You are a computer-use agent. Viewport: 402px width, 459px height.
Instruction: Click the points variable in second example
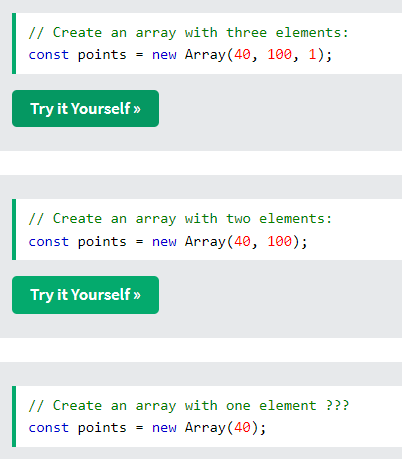102,242
